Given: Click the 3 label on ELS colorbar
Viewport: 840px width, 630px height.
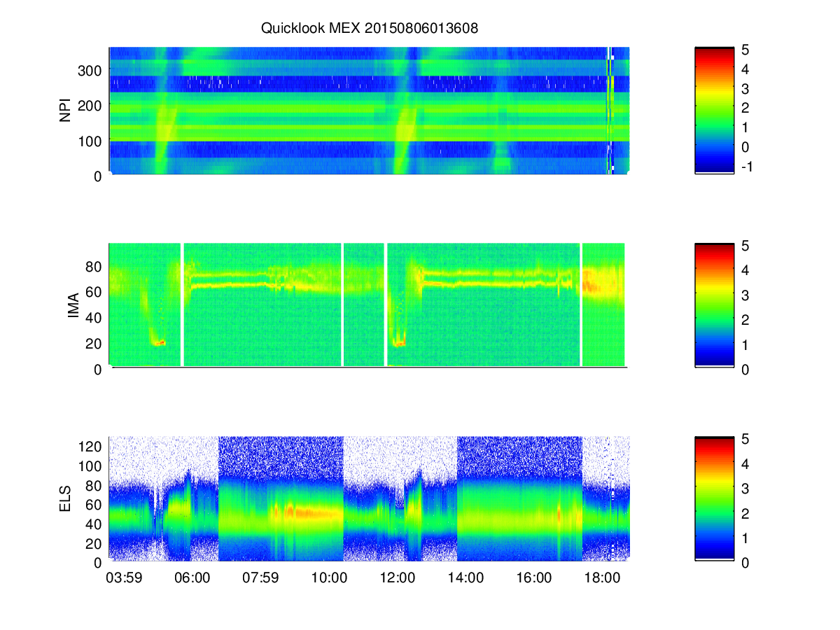Looking at the screenshot, I should click(x=746, y=489).
